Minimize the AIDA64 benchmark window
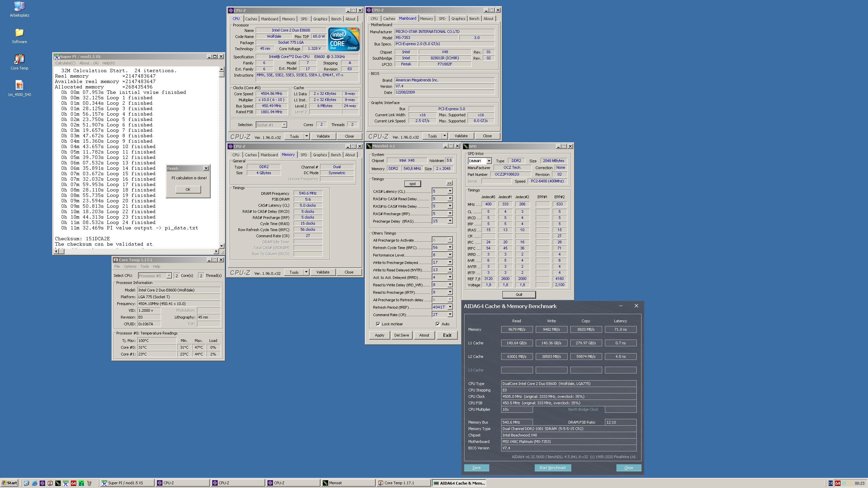This screenshot has width=868, height=488. coord(620,306)
